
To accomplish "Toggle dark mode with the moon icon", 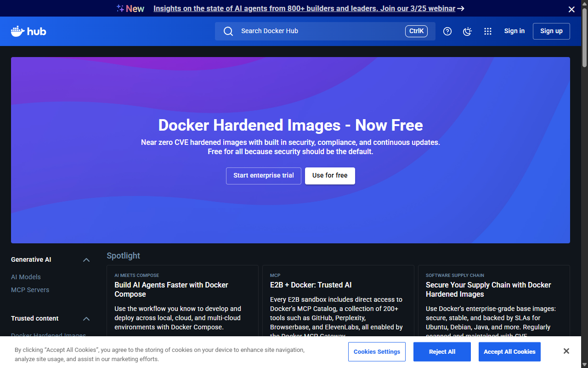I will click(x=467, y=31).
